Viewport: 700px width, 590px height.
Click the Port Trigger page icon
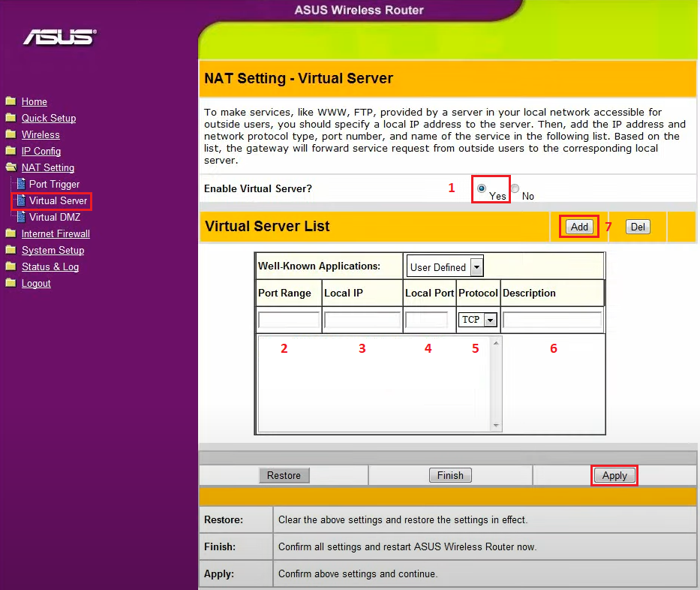(21, 184)
